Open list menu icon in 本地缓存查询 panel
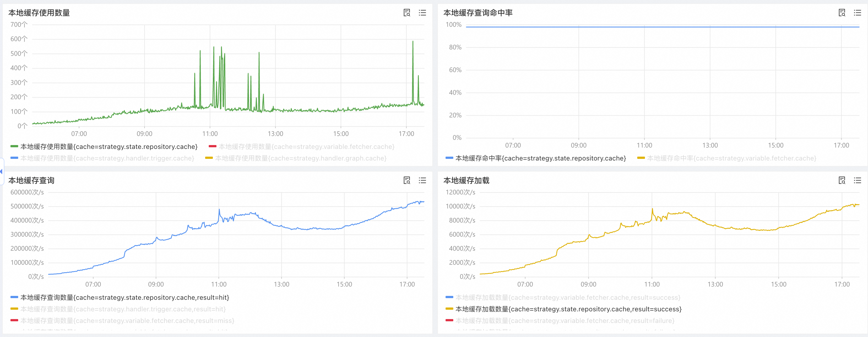The width and height of the screenshot is (868, 337). (x=422, y=180)
